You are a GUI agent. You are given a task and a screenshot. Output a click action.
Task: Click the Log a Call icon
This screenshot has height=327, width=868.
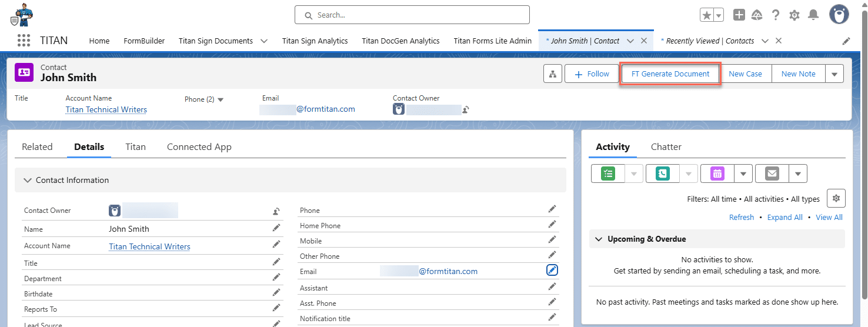pyautogui.click(x=663, y=173)
